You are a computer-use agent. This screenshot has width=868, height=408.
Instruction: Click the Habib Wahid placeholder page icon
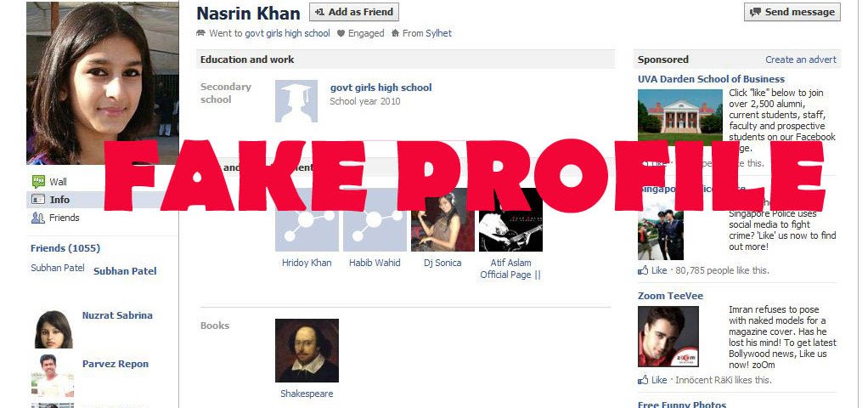tap(375, 219)
